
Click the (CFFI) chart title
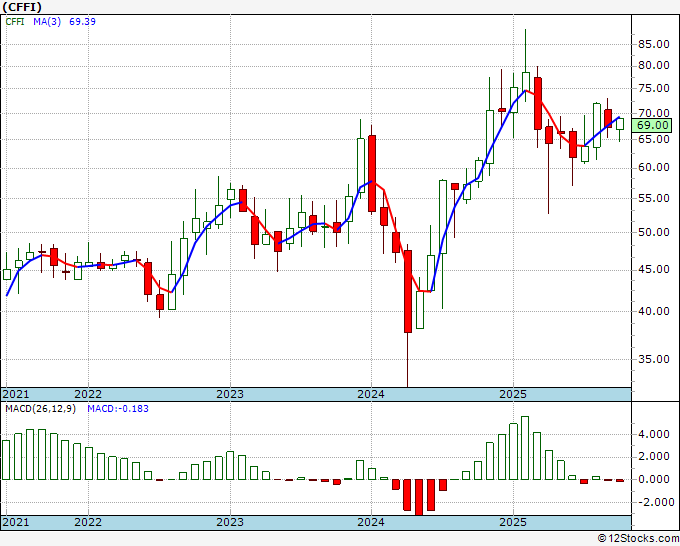(22, 7)
